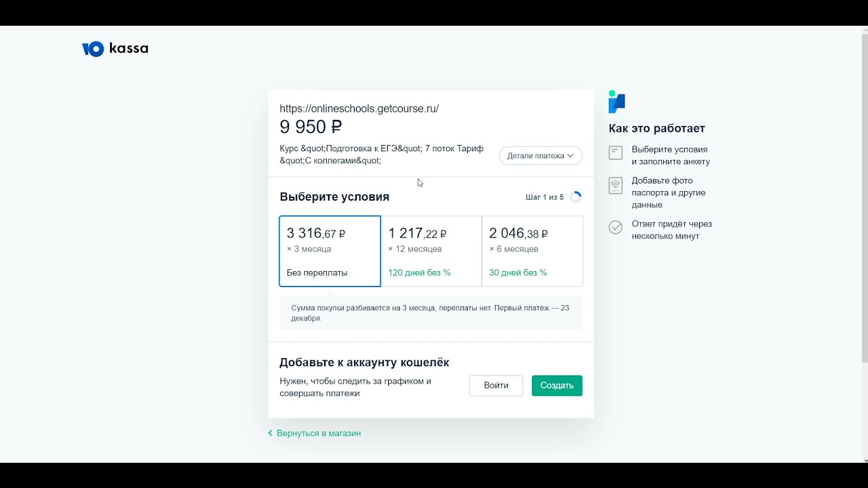The image size is (868, 488).
Task: Click the "Войти" button
Action: (496, 386)
